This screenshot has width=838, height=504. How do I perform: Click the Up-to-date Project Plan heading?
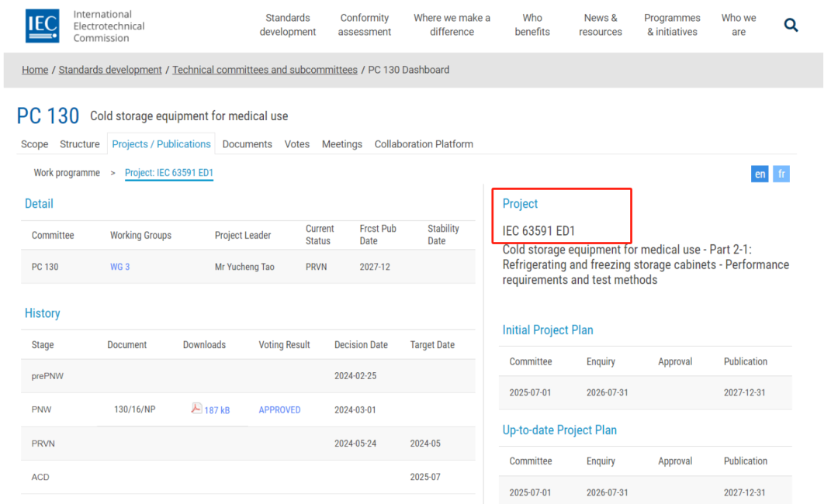559,430
